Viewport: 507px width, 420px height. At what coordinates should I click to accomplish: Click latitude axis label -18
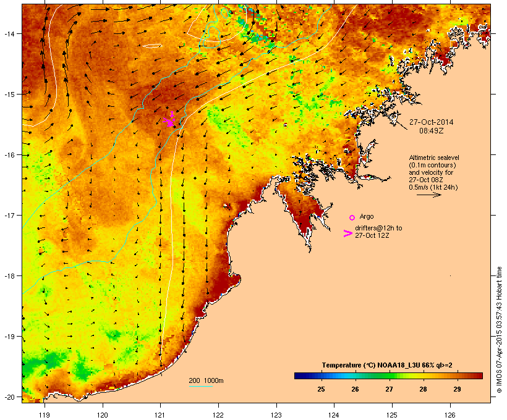point(9,275)
